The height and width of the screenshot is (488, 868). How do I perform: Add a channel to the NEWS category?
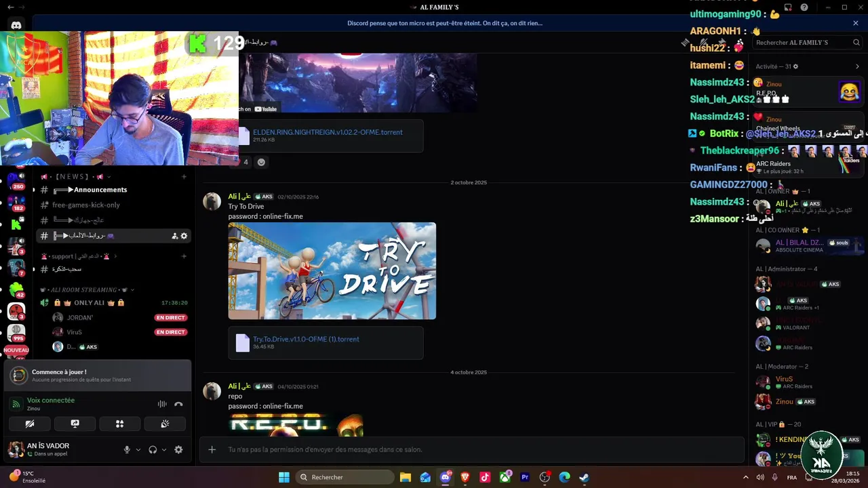[184, 177]
